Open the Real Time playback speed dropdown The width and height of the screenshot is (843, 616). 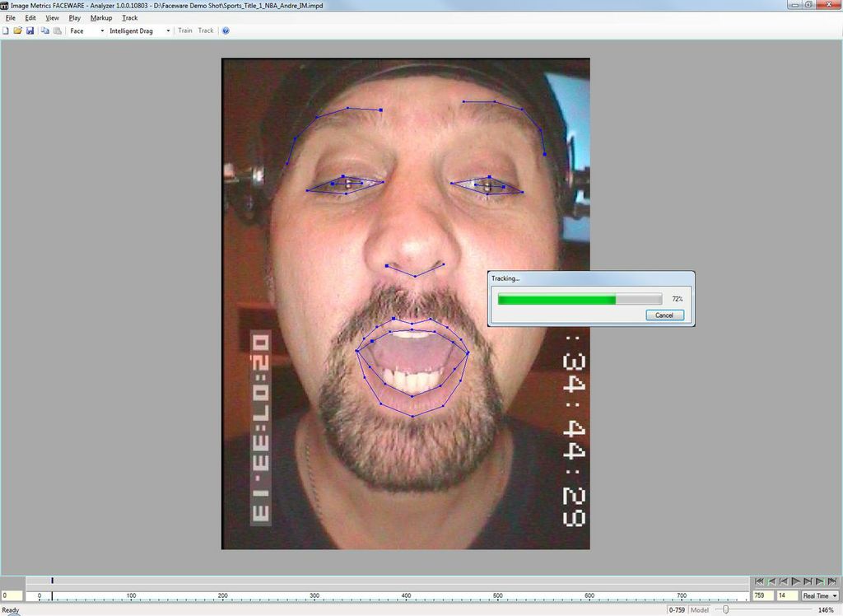pyautogui.click(x=819, y=595)
